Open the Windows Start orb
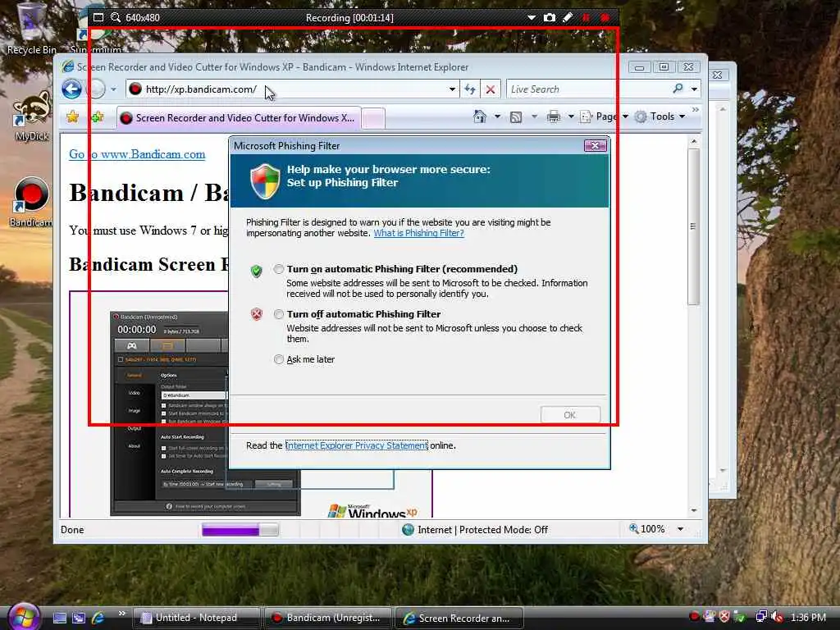 pyautogui.click(x=24, y=617)
